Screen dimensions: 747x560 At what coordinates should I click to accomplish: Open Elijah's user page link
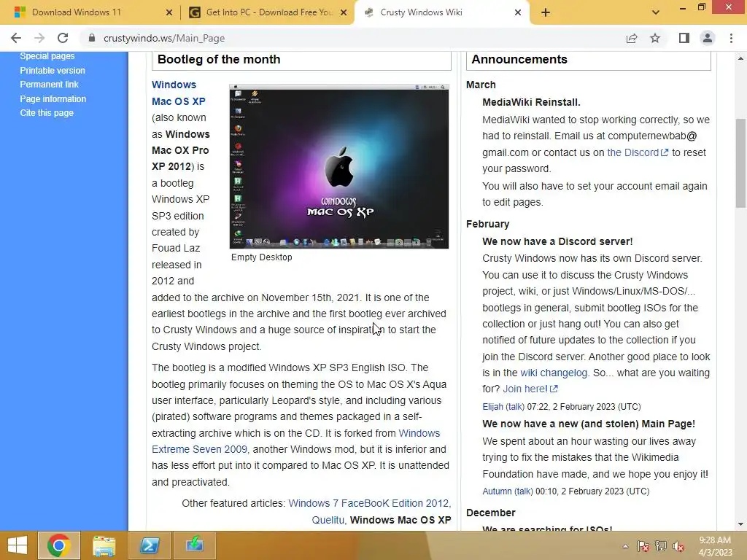pyautogui.click(x=492, y=407)
